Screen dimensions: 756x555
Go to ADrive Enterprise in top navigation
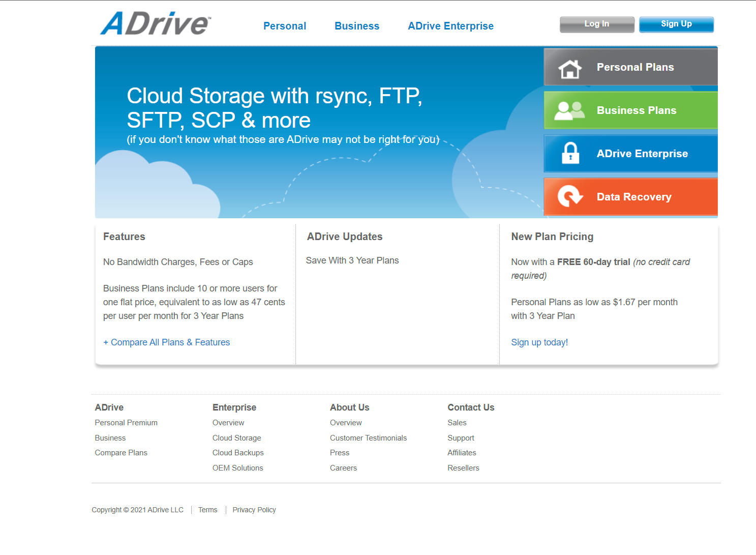[450, 26]
